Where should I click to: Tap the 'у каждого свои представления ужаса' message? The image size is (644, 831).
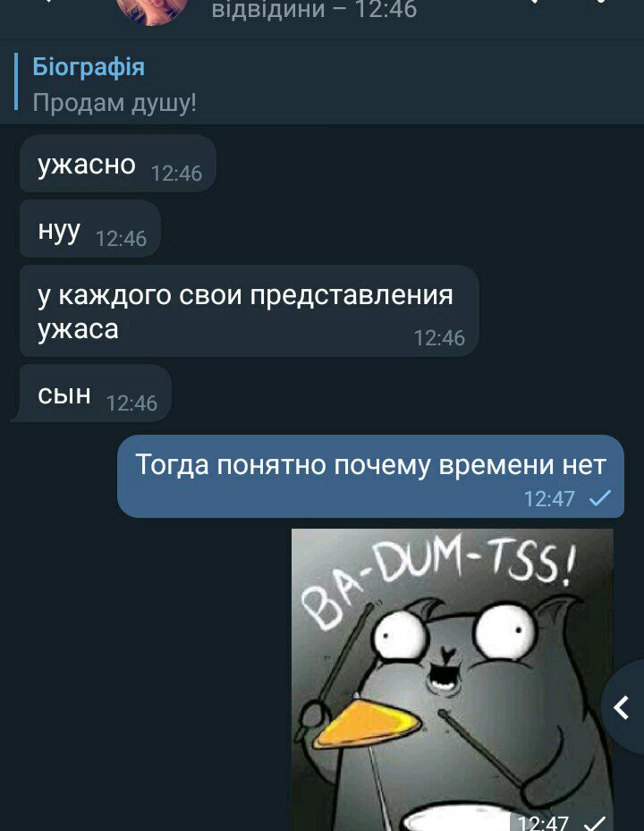[250, 310]
